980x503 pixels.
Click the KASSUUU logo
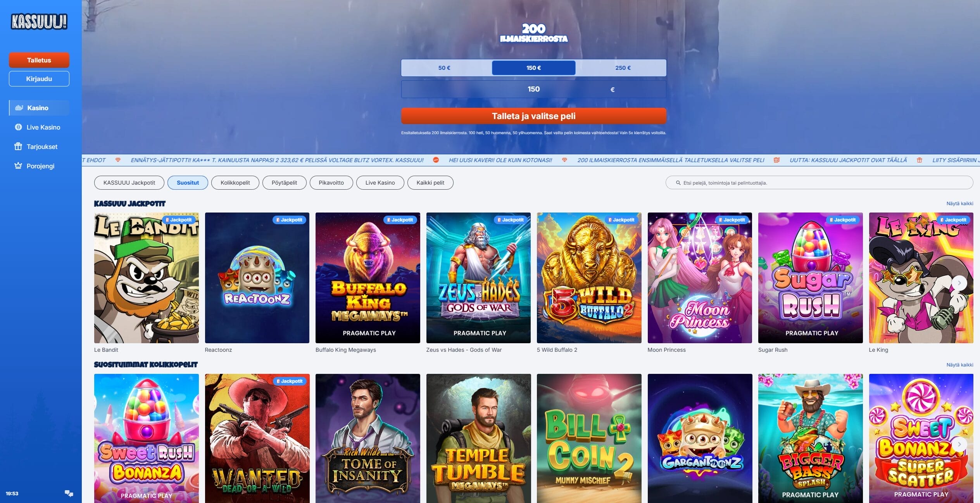click(x=39, y=22)
